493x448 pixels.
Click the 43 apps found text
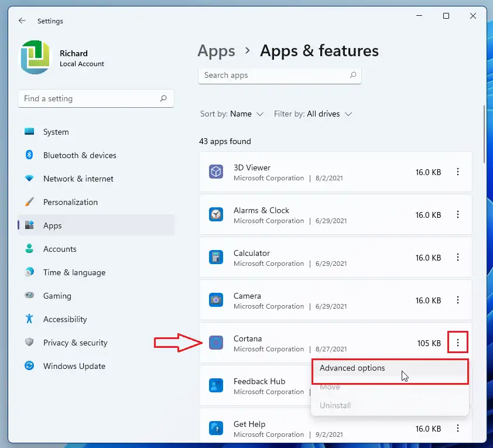[x=225, y=142]
